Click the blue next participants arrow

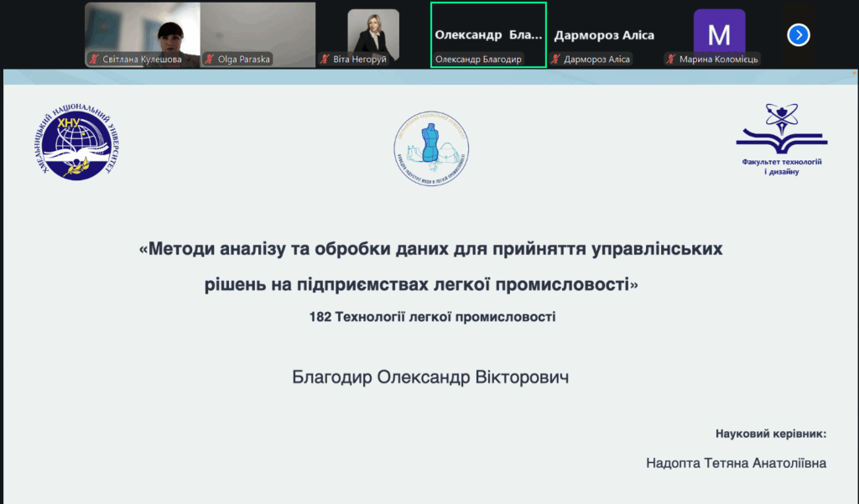pyautogui.click(x=799, y=34)
